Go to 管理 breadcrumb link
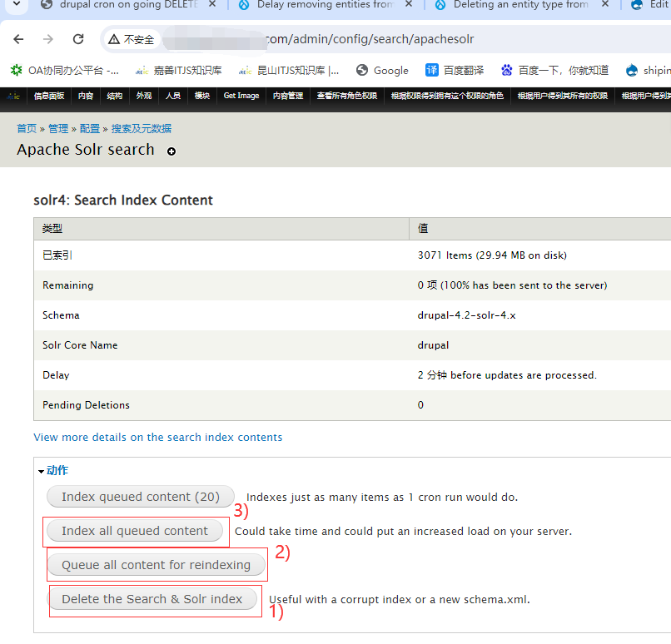This screenshot has height=644, width=671. [x=58, y=129]
